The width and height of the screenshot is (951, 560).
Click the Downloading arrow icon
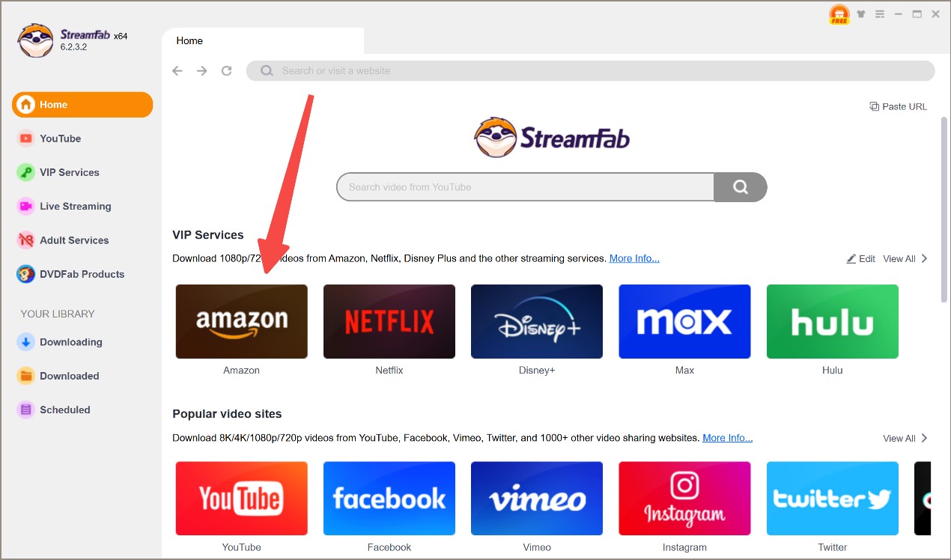click(26, 342)
